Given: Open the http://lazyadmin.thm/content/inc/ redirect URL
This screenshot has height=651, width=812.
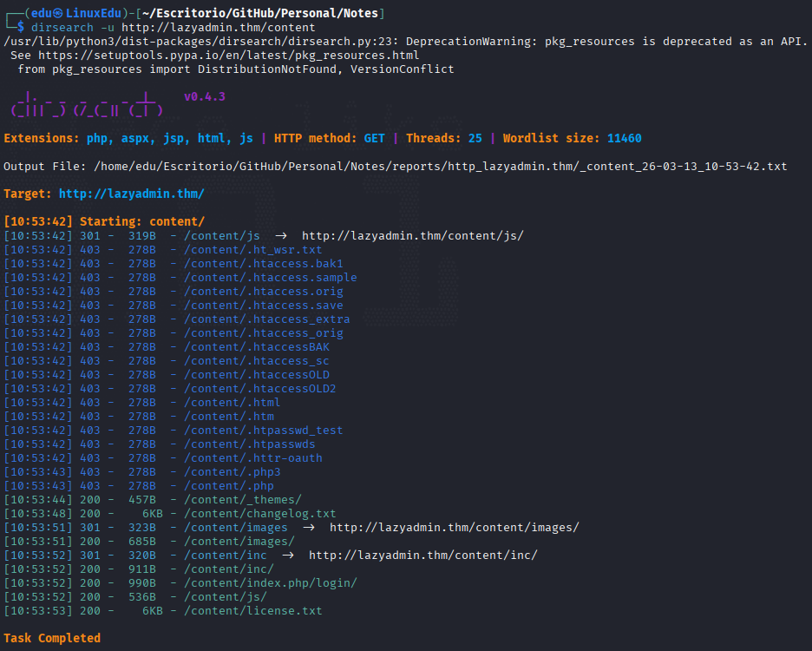Looking at the screenshot, I should click(x=423, y=556).
